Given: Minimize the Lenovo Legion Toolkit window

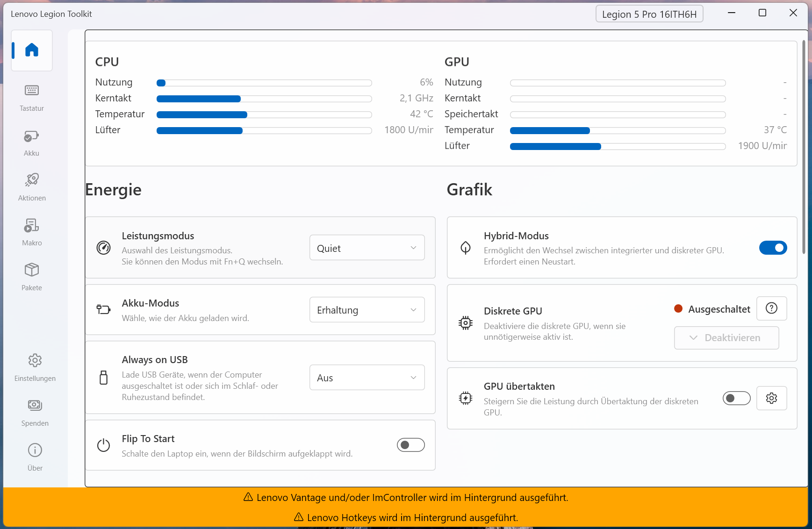Looking at the screenshot, I should [732, 13].
